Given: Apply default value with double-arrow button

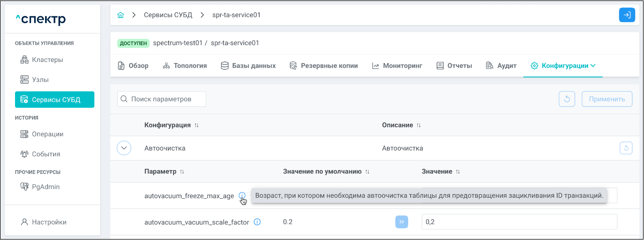Looking at the screenshot, I should (x=402, y=222).
